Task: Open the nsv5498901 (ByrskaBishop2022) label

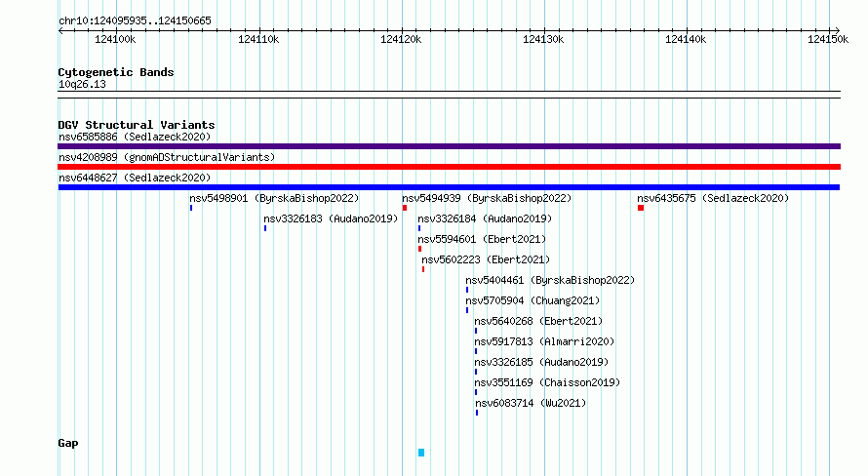Action: pyautogui.click(x=274, y=198)
